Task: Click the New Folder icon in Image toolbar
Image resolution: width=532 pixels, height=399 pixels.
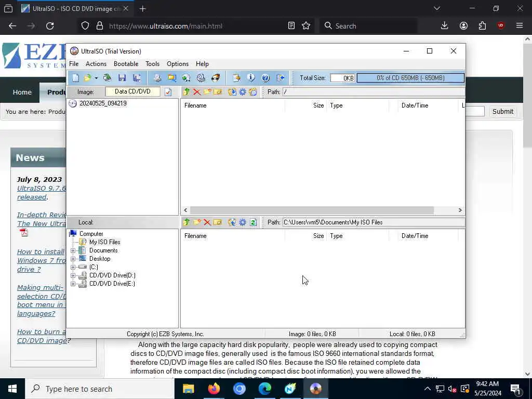Action: point(207,92)
